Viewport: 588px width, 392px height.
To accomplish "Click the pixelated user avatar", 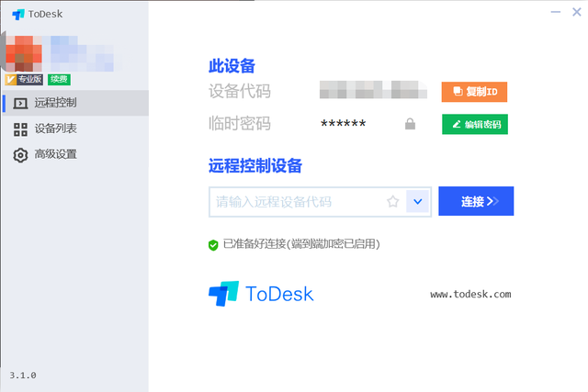I will (x=24, y=53).
